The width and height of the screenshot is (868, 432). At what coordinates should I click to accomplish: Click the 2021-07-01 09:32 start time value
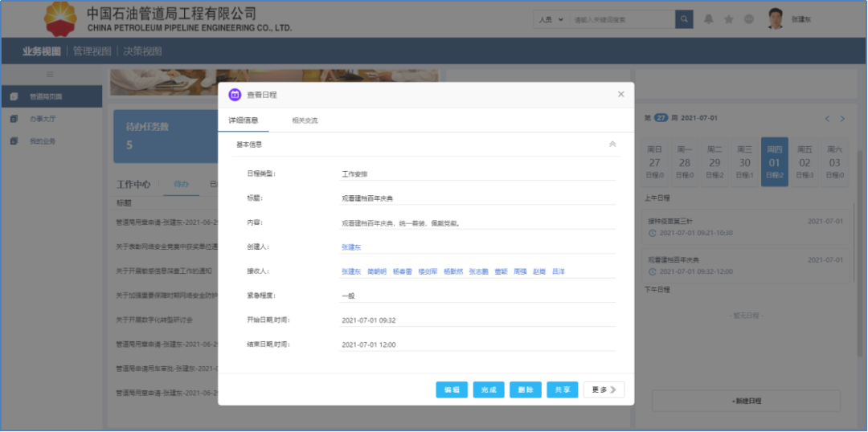coord(369,320)
